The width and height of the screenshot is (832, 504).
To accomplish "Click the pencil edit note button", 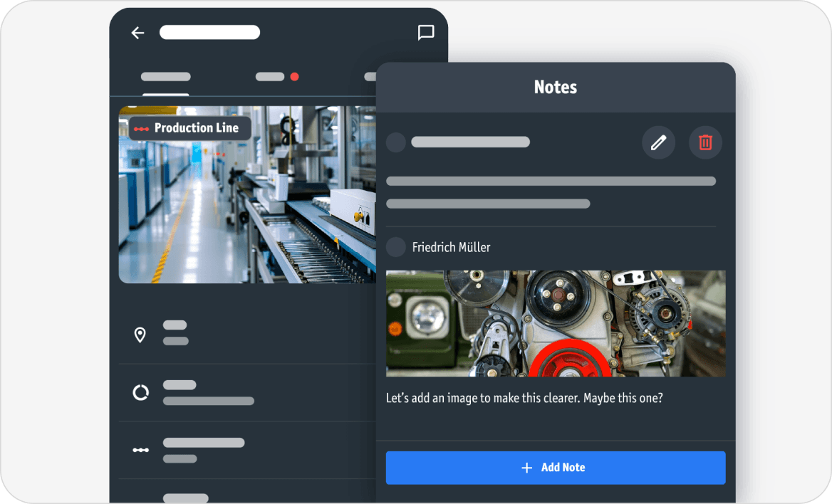I will point(658,142).
